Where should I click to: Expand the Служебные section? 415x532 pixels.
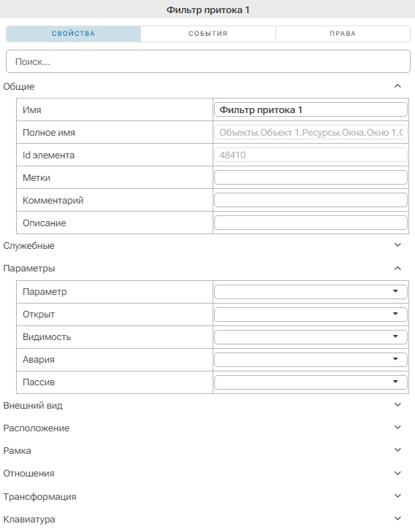(x=397, y=245)
